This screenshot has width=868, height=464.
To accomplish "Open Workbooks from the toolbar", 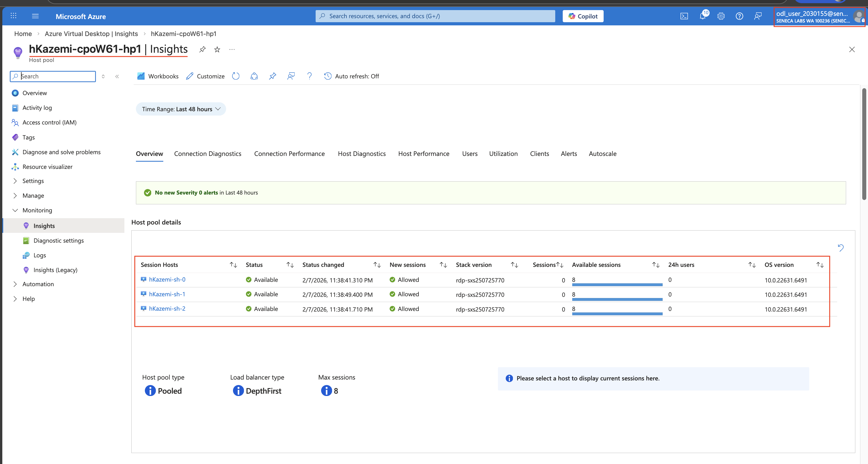I will (x=158, y=76).
